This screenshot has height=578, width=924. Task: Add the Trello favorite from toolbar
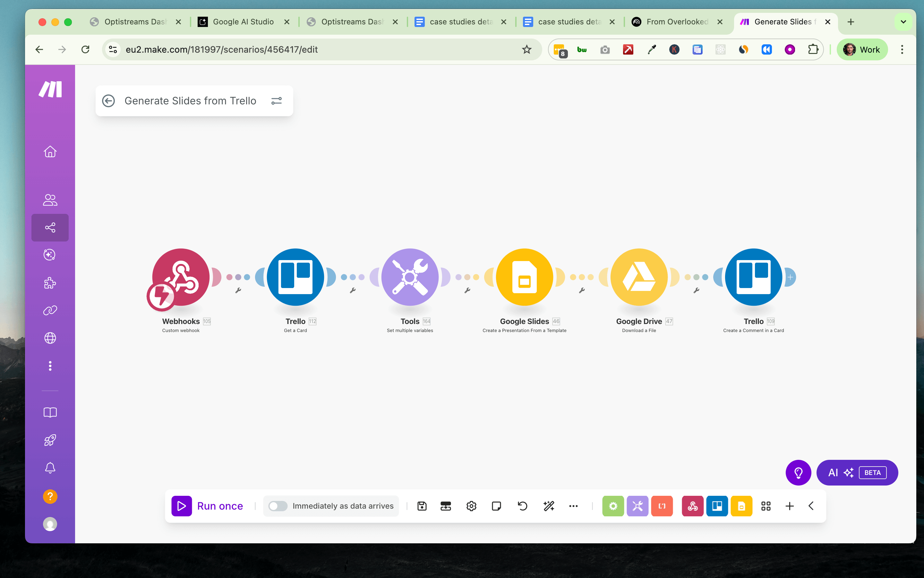[x=717, y=506]
